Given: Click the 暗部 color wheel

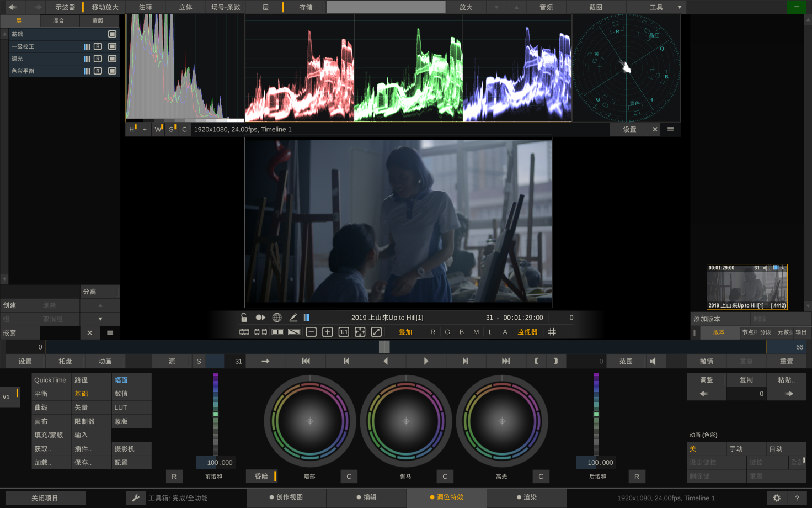Looking at the screenshot, I should (x=310, y=421).
